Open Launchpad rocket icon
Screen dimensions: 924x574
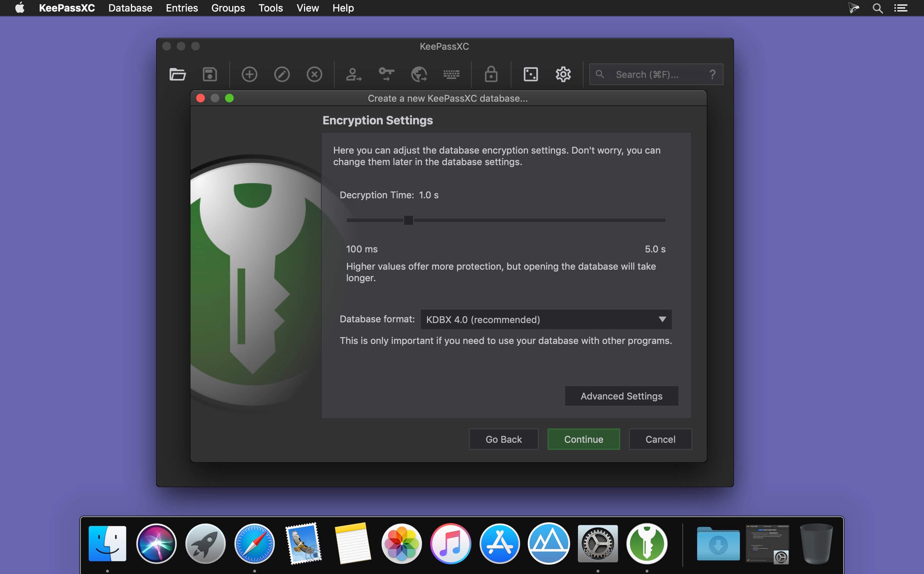click(x=205, y=543)
